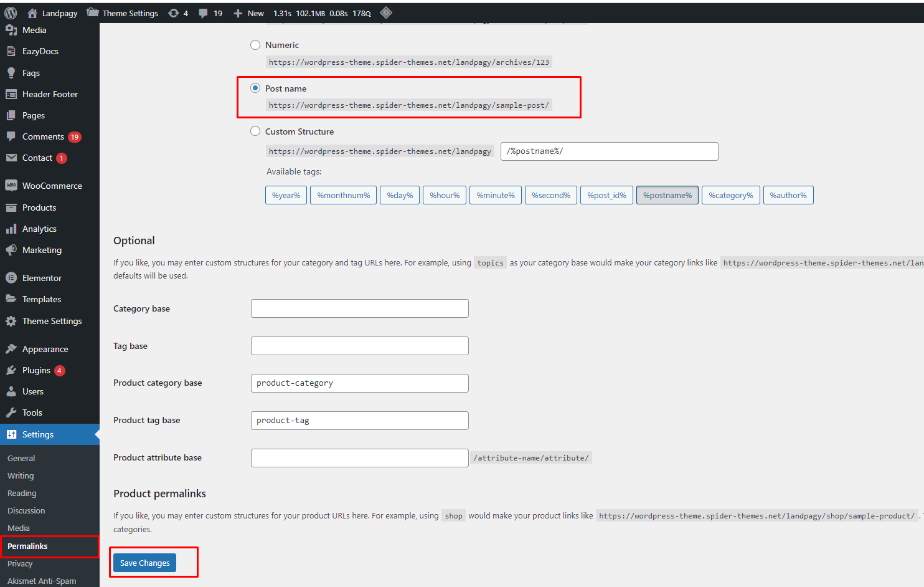Viewport: 924px width, 587px height.
Task: Click the Landpagy home icon
Action: [32, 13]
